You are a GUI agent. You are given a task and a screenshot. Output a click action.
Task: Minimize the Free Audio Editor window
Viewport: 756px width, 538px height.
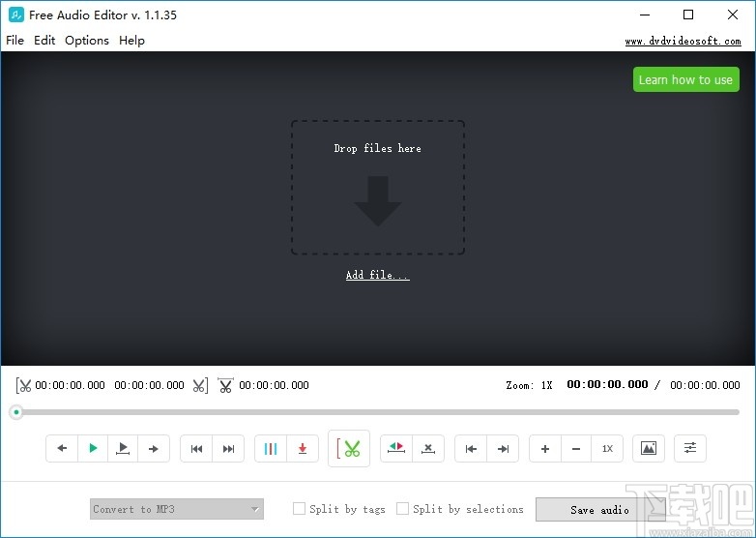coord(645,15)
